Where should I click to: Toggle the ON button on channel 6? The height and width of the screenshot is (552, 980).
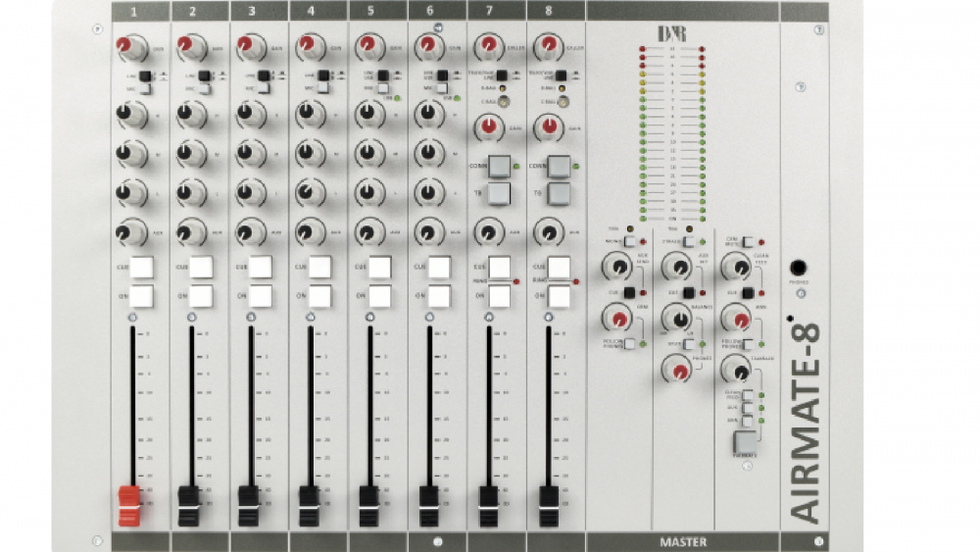click(439, 296)
